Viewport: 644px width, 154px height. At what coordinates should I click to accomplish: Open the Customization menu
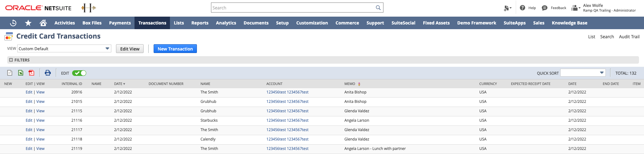tap(312, 23)
